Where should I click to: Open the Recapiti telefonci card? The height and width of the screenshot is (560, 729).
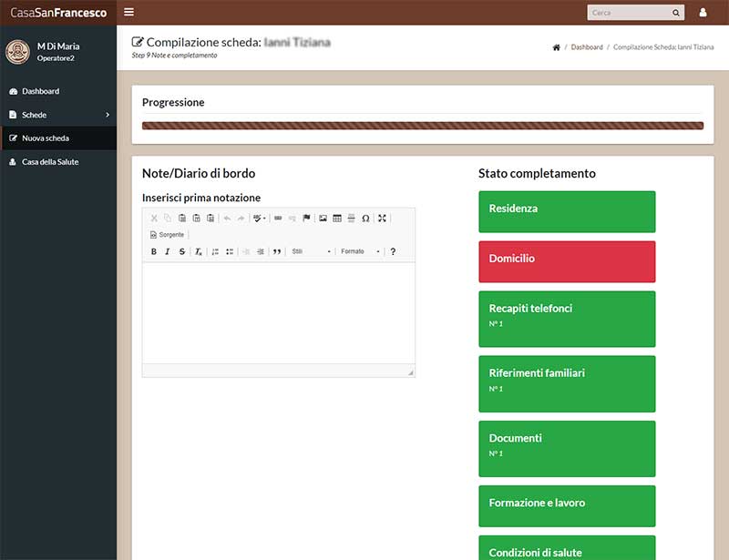click(567, 319)
